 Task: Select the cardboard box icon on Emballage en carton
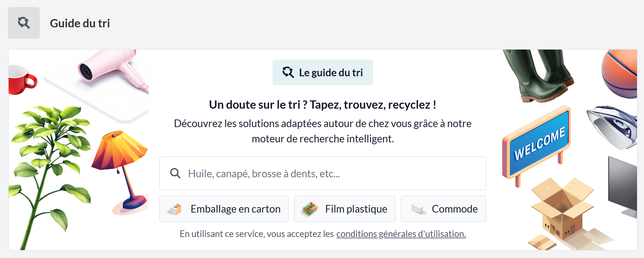click(x=176, y=209)
